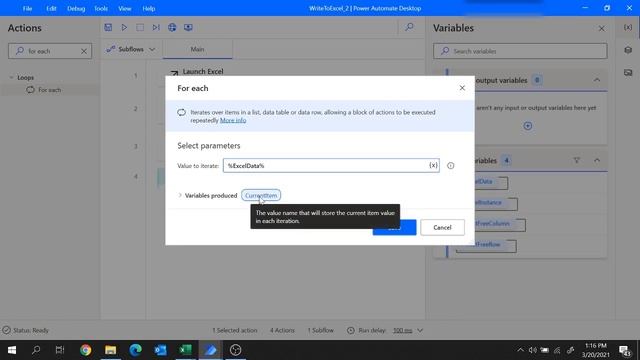Open UI elements pane sidebar icon

(628, 50)
